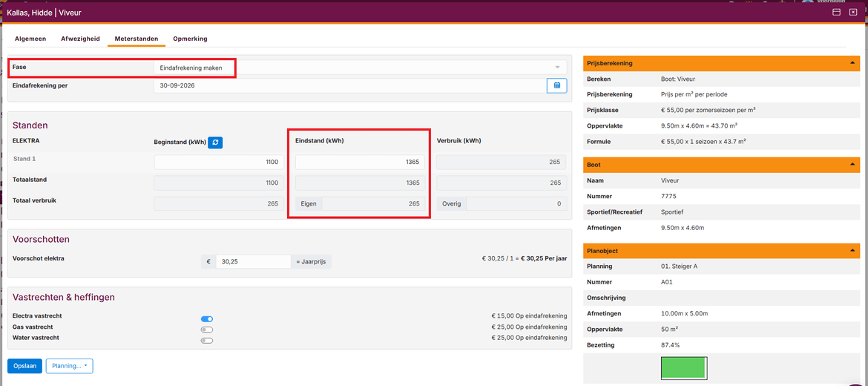This screenshot has width=868, height=386.
Task: Select the Meterstanden tab
Action: pyautogui.click(x=137, y=39)
